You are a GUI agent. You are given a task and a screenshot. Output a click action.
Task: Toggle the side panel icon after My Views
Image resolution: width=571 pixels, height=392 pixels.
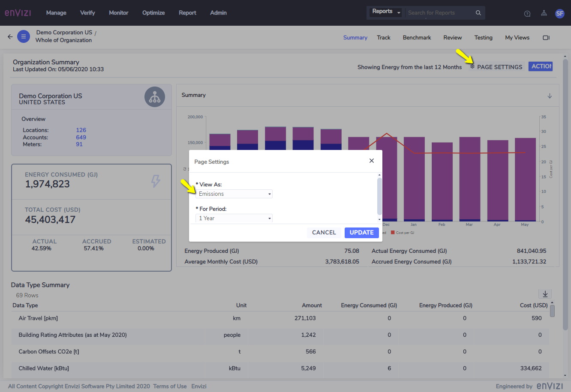pyautogui.click(x=546, y=38)
